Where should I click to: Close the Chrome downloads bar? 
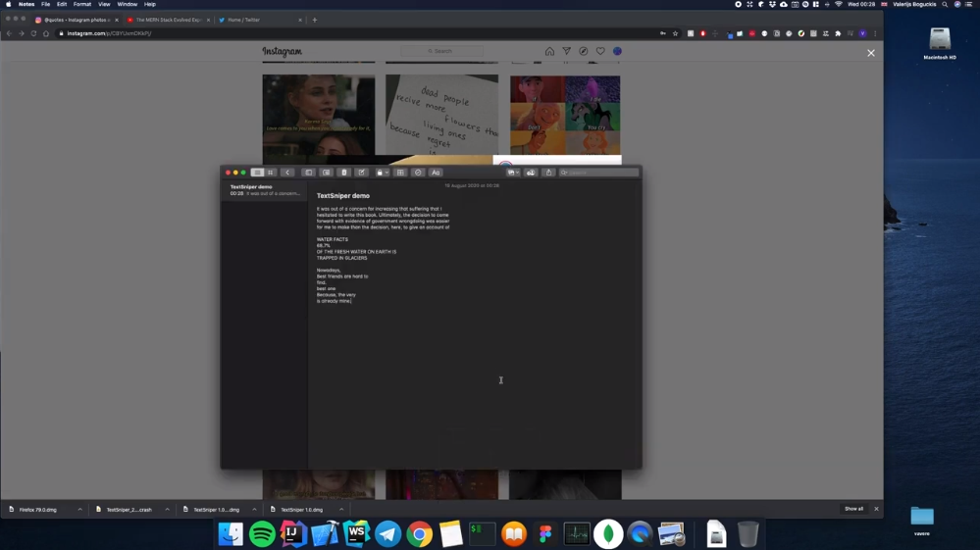(876, 509)
